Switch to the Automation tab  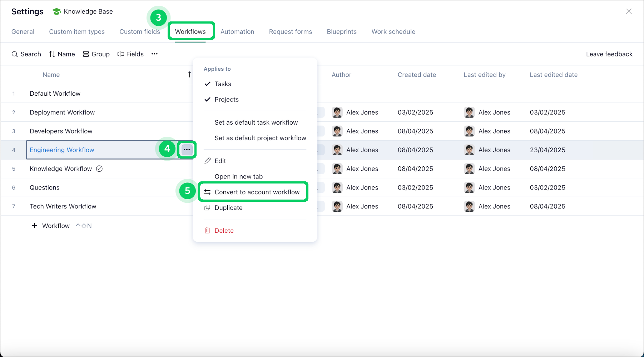[x=237, y=31]
